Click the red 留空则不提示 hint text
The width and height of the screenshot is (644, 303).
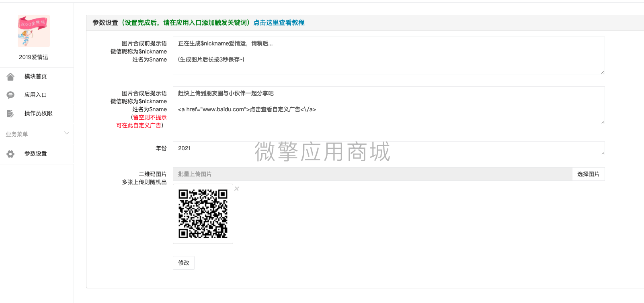point(150,117)
